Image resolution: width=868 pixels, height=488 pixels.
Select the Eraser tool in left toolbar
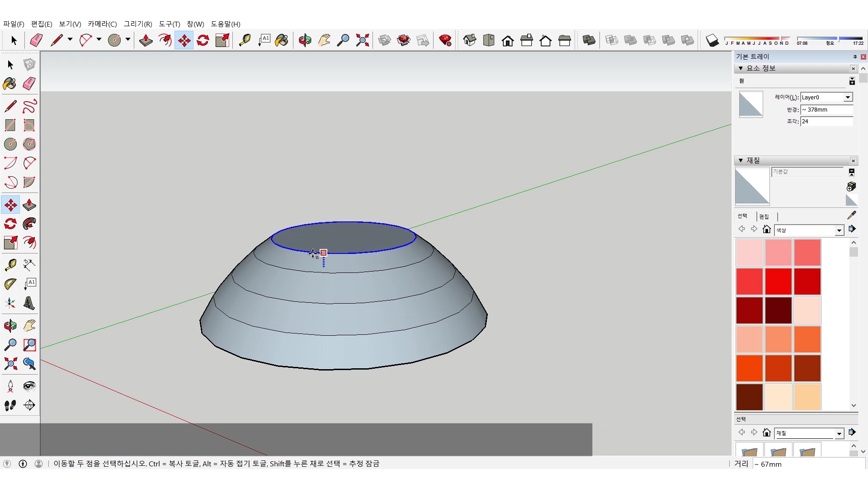click(x=29, y=84)
